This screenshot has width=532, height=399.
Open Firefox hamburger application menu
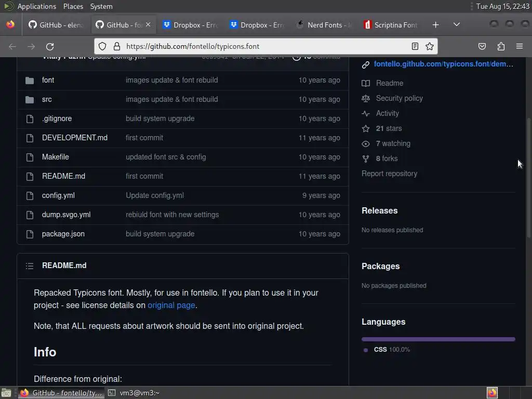pos(520,46)
